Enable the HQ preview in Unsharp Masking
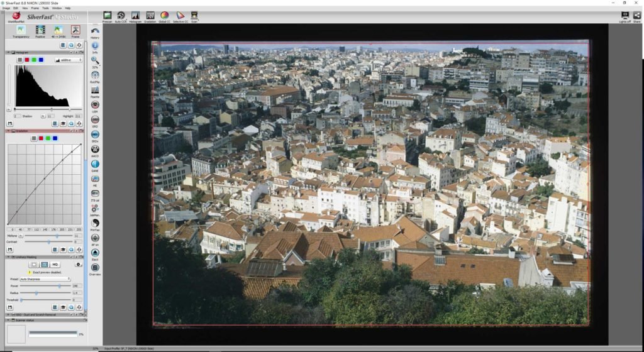Image resolution: width=644 pixels, height=352 pixels. tap(55, 265)
